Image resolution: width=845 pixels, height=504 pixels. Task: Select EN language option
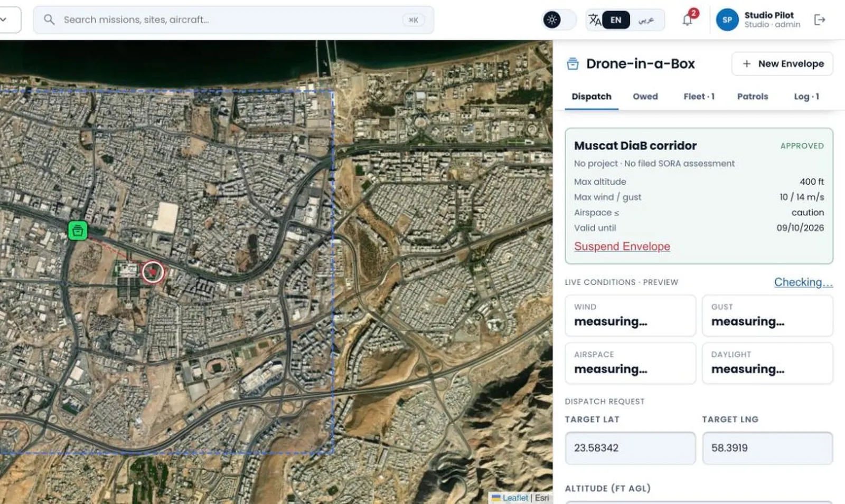click(x=616, y=20)
